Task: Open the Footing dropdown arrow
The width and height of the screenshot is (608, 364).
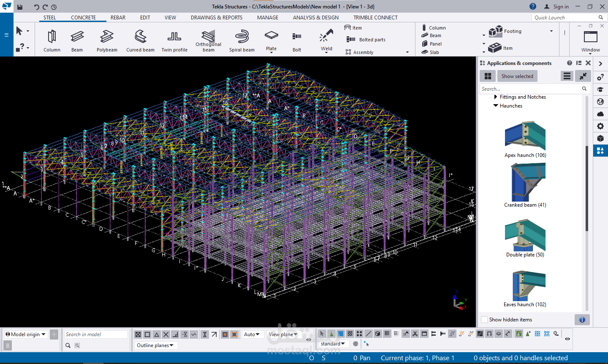Action: click(x=551, y=31)
